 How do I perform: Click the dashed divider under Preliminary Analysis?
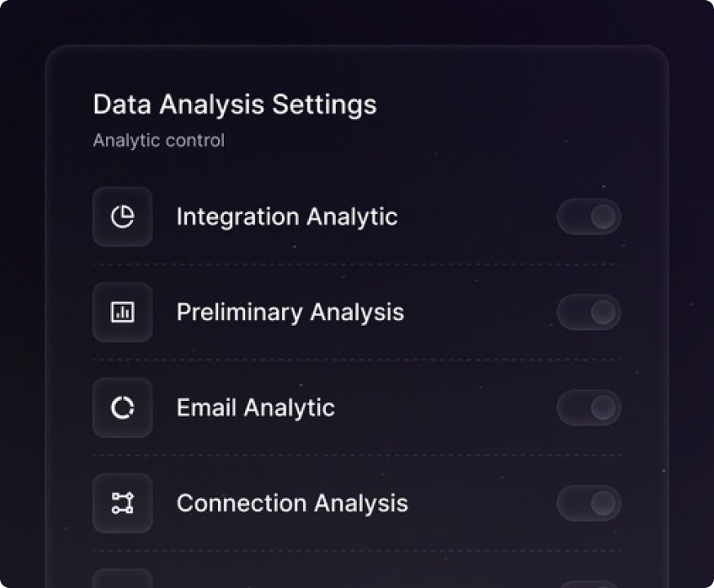click(356, 360)
